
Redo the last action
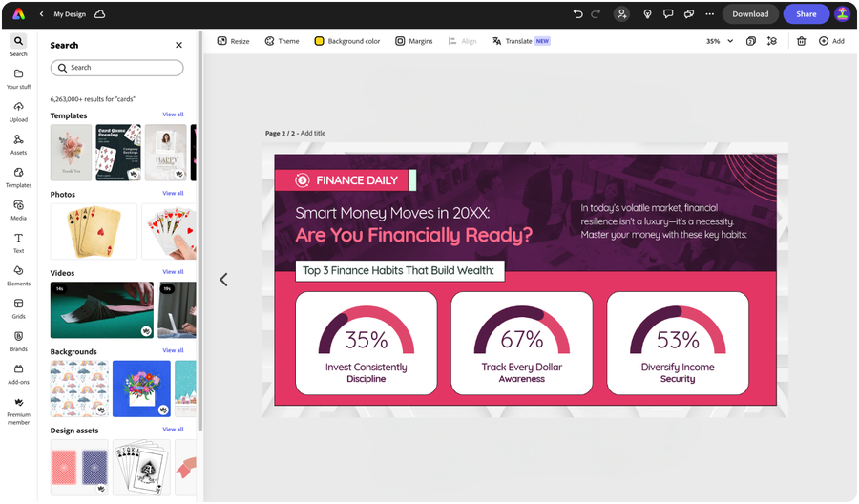pyautogui.click(x=596, y=14)
